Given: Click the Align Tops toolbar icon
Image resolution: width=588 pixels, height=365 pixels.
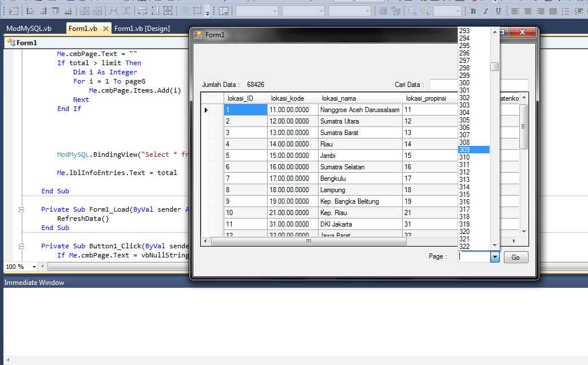Looking at the screenshot, I should [x=55, y=10].
